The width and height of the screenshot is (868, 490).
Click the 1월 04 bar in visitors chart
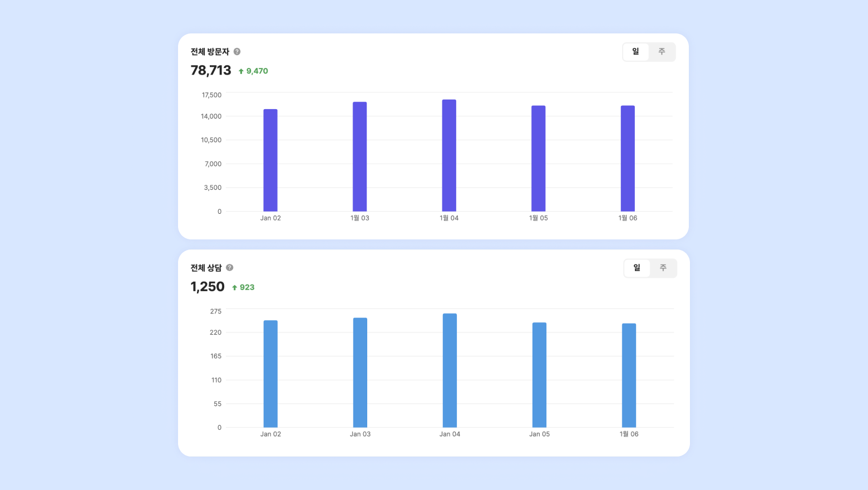(449, 155)
